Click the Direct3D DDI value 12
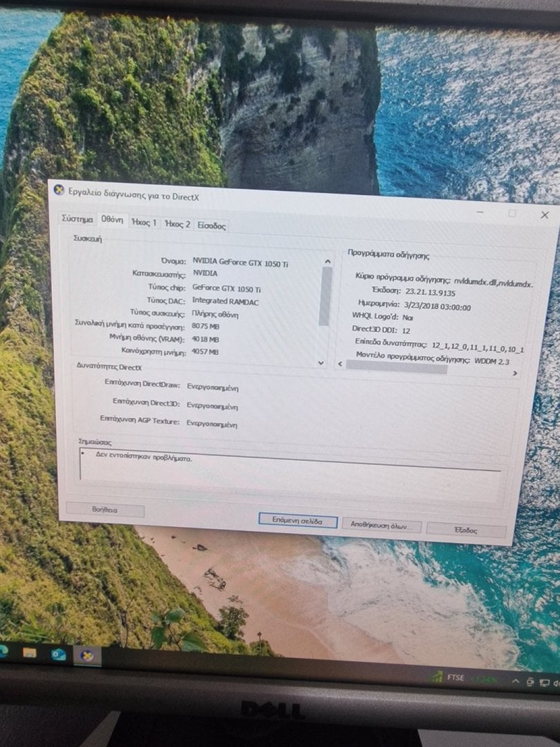560x747 pixels. pos(406,330)
